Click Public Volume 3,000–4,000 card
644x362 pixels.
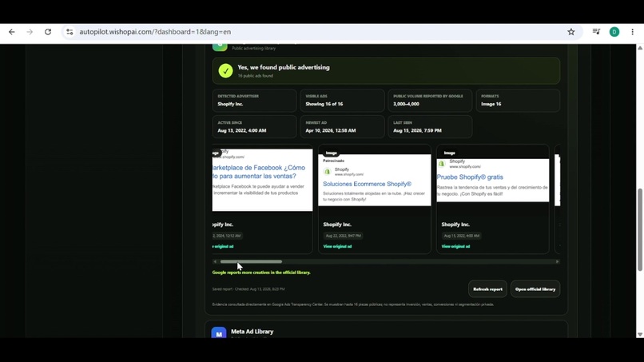point(430,100)
